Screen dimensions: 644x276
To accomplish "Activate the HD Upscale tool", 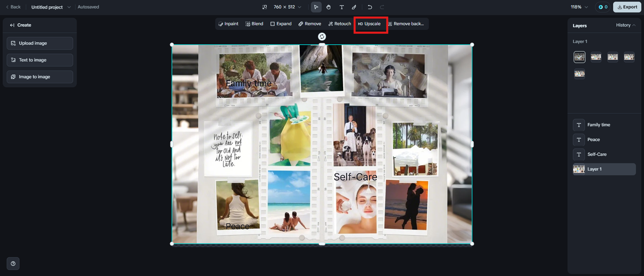I will 369,24.
